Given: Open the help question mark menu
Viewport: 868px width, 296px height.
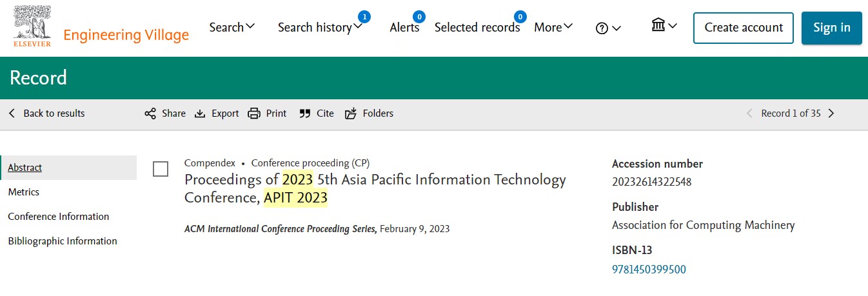Looking at the screenshot, I should [607, 28].
